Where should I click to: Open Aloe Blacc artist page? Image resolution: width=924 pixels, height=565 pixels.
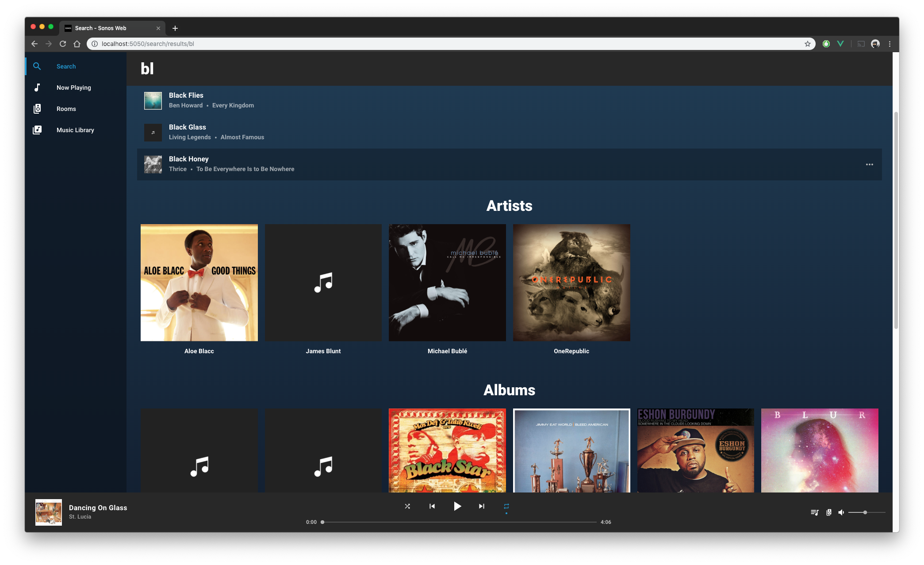tap(199, 282)
